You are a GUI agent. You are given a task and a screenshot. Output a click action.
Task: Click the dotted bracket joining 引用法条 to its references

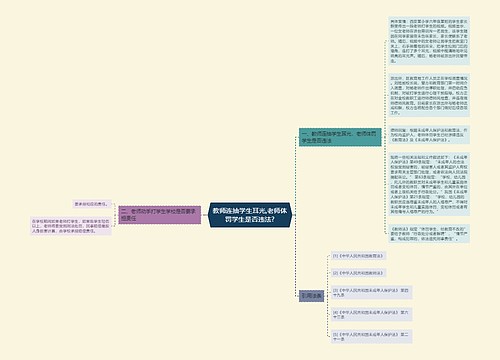(x=327, y=296)
